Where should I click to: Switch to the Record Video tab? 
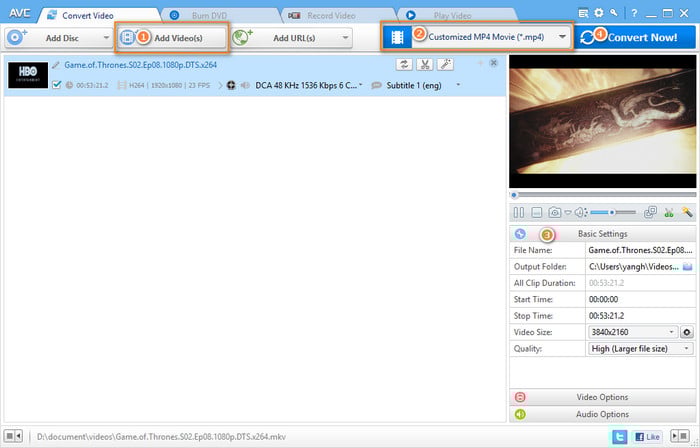(339, 16)
